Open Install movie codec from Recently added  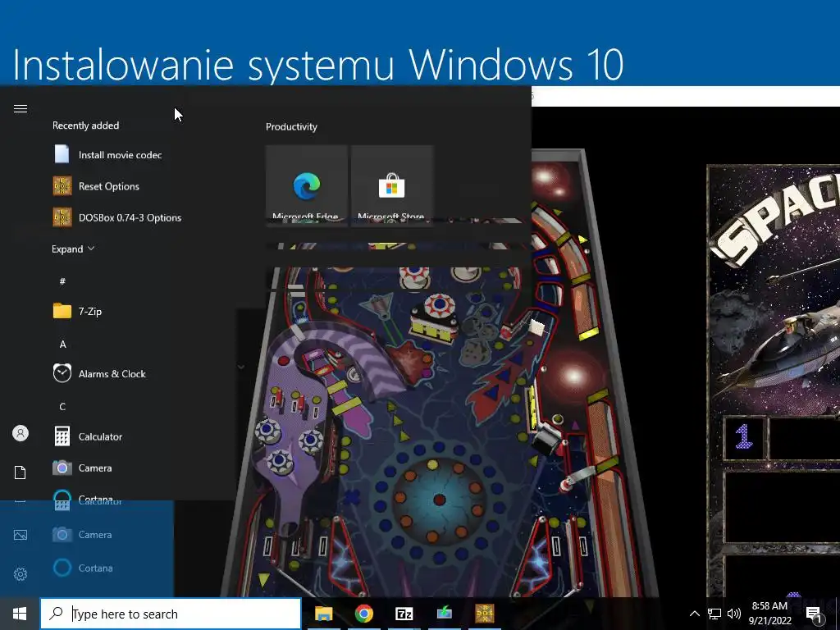(x=118, y=155)
